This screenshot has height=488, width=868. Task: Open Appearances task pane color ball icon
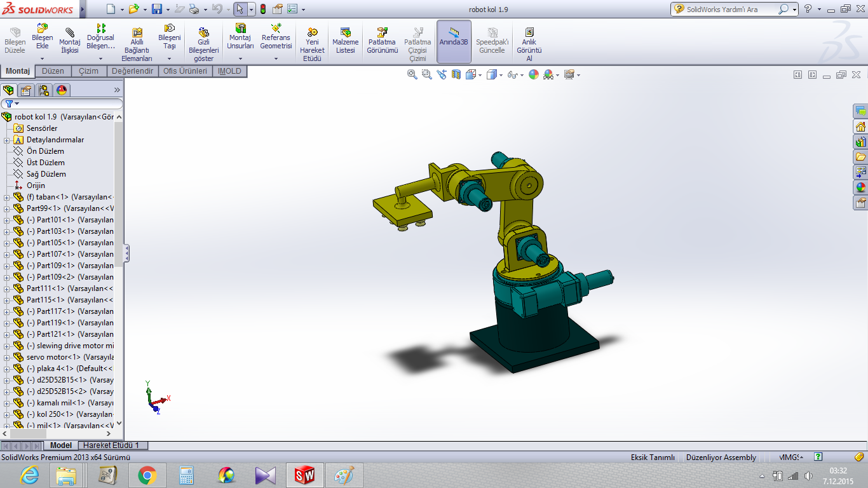(x=860, y=187)
